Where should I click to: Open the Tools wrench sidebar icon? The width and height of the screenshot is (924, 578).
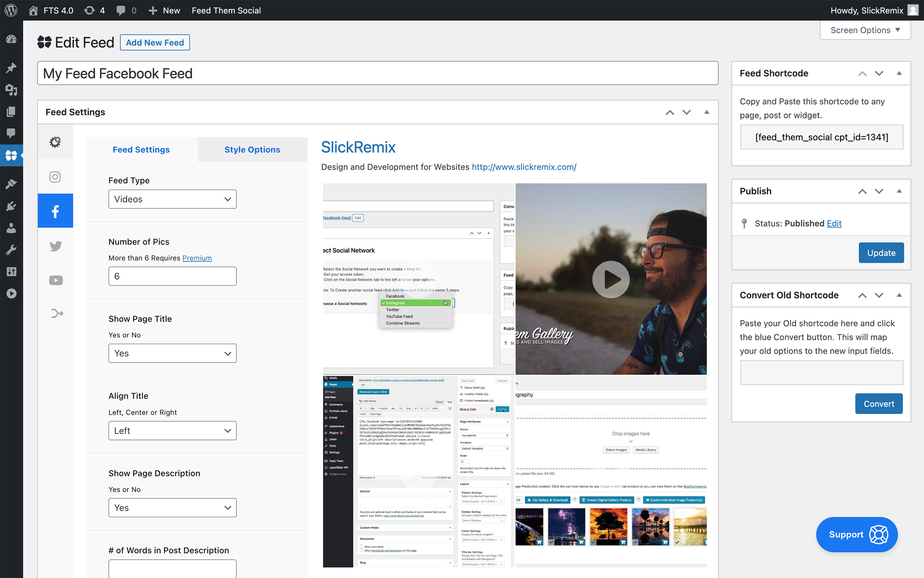[11, 250]
